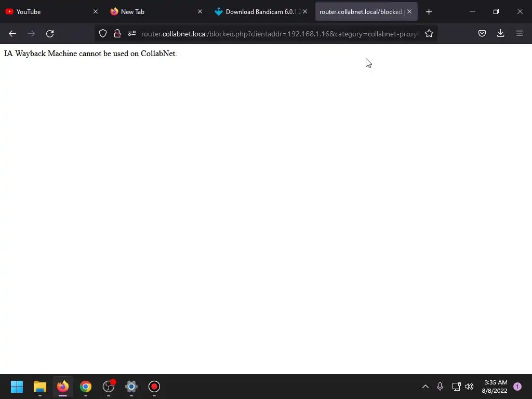
Task: Go back to the previous page
Action: pos(12,34)
